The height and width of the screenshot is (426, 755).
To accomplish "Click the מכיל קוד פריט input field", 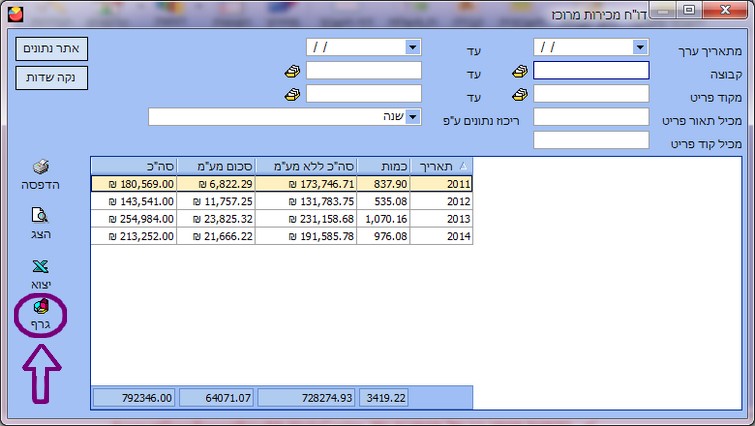I will [x=591, y=140].
